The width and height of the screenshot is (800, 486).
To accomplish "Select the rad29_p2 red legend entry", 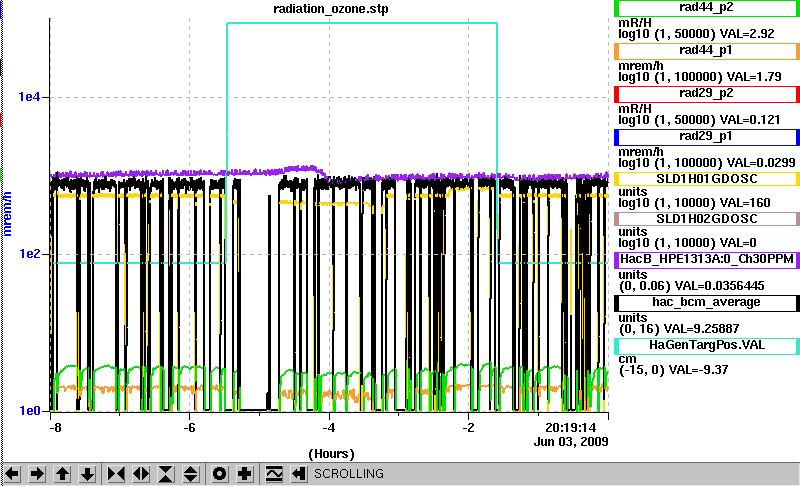I will tap(707, 94).
